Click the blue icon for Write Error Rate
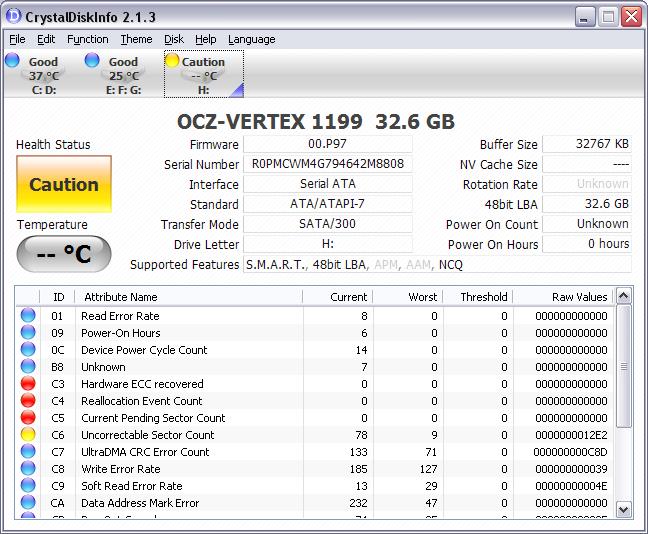648x534 pixels. click(28, 468)
